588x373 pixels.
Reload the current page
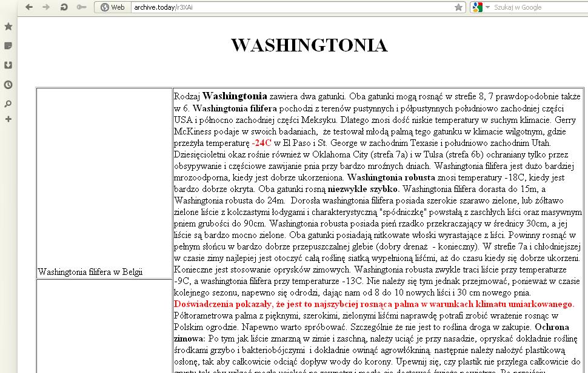pos(64,7)
